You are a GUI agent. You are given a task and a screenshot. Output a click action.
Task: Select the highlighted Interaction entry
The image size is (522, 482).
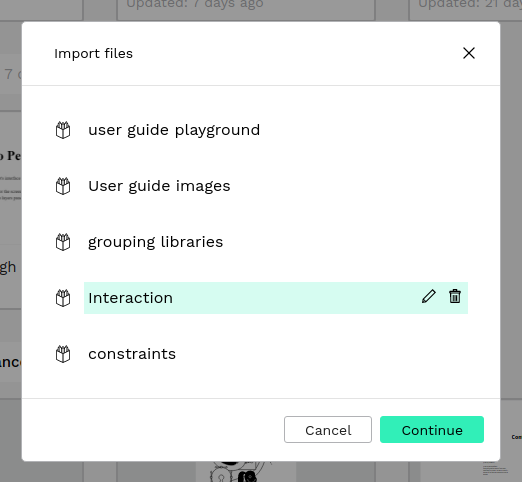[276, 298]
